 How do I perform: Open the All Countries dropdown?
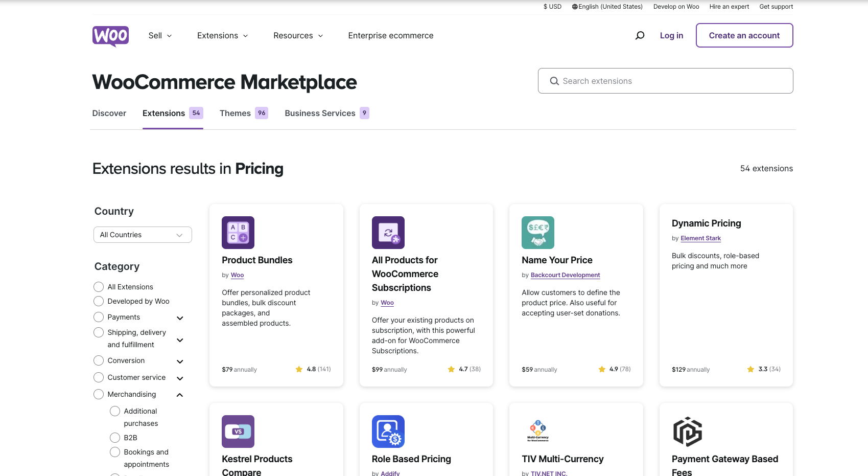tap(143, 235)
